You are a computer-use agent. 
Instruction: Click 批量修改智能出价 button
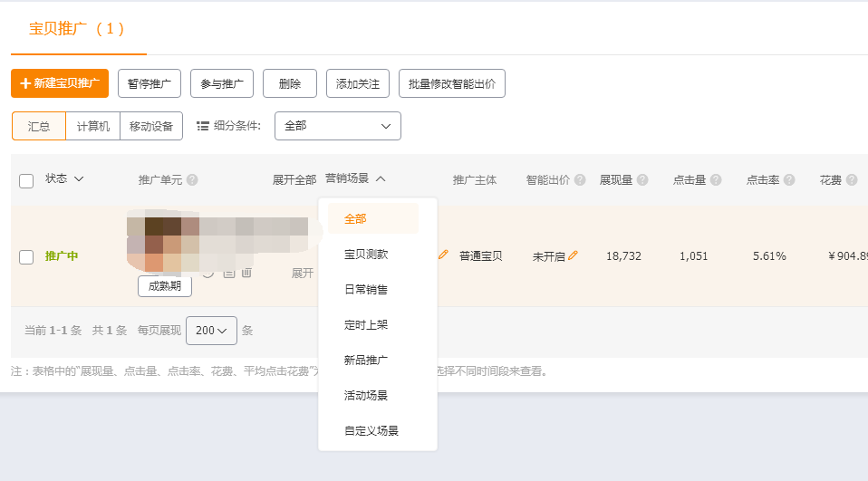coord(452,83)
